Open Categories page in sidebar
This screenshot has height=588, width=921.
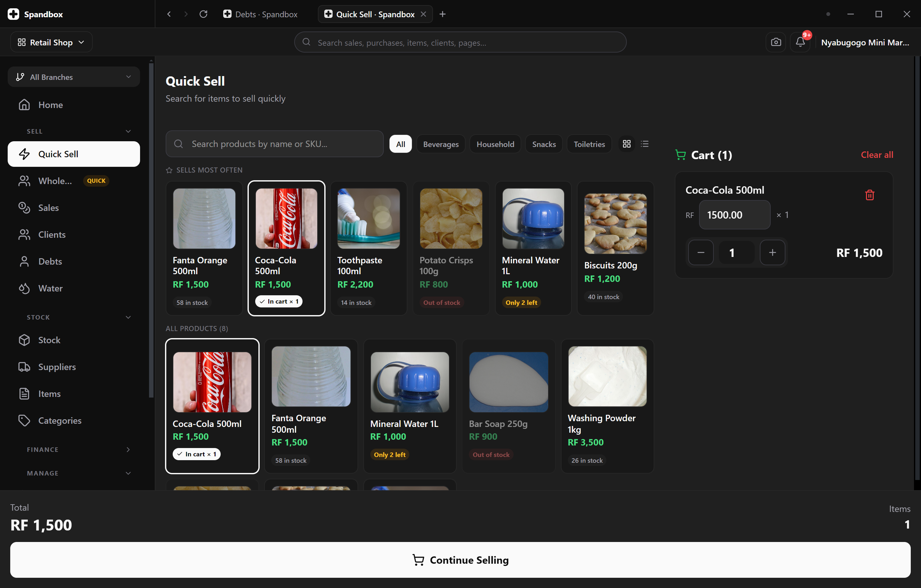tap(74, 421)
